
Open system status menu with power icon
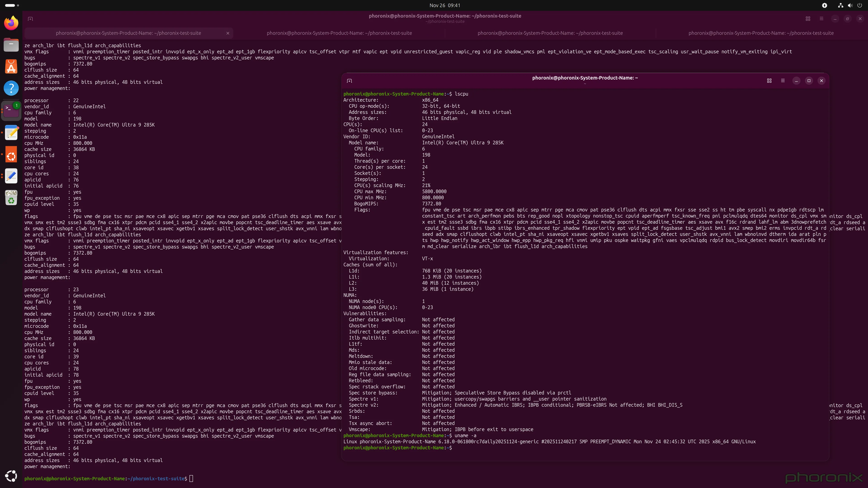click(860, 5)
